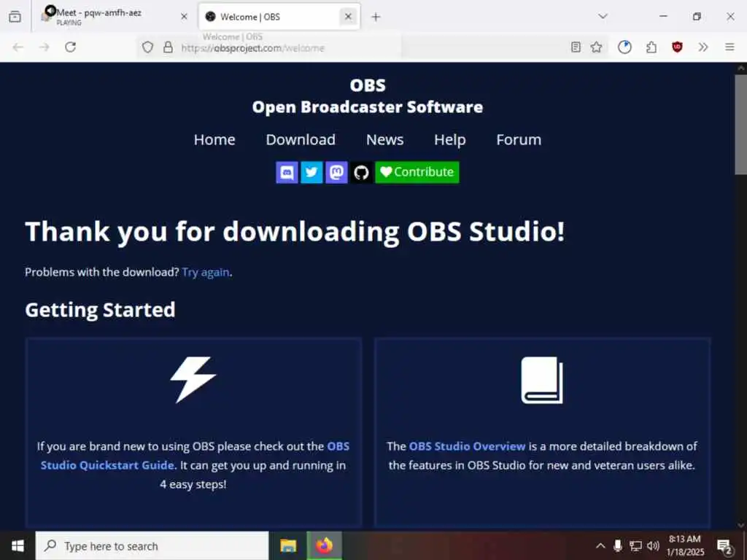Reload the current page
The width and height of the screenshot is (747, 560).
pos(71,47)
